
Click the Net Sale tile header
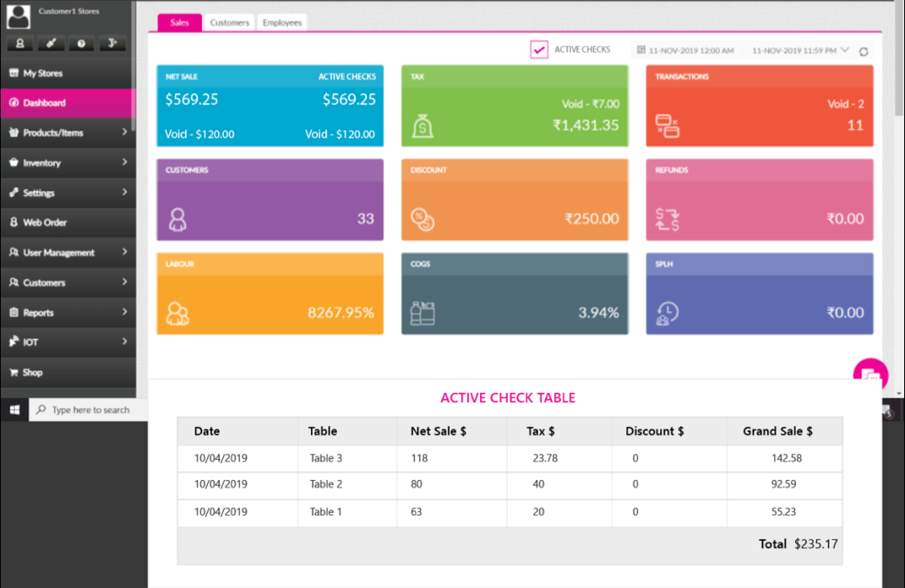pyautogui.click(x=270, y=76)
